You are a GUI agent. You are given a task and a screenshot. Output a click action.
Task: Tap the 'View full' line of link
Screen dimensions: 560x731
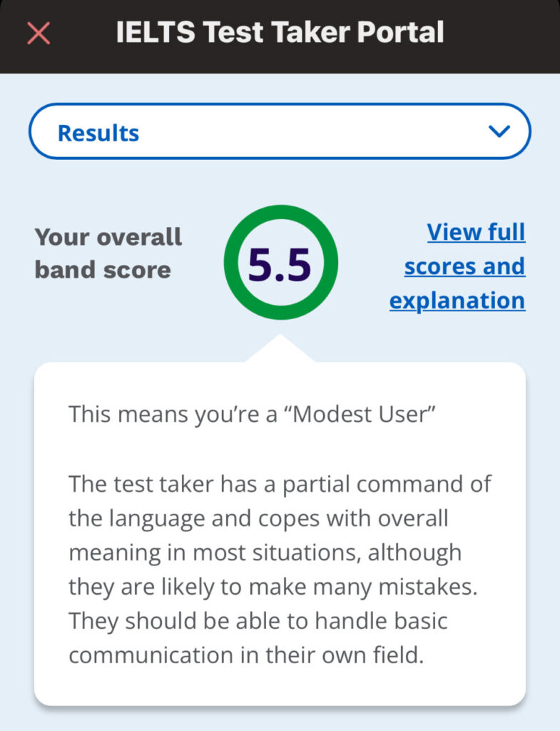point(476,232)
